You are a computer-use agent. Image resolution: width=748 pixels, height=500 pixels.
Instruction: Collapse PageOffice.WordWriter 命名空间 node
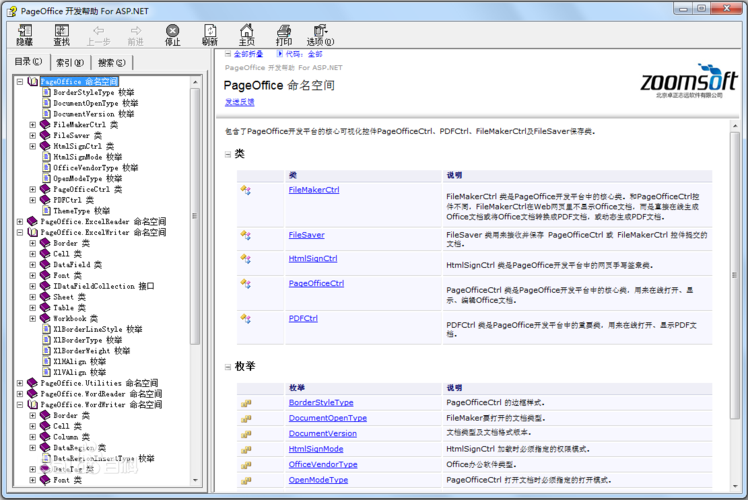click(20, 405)
